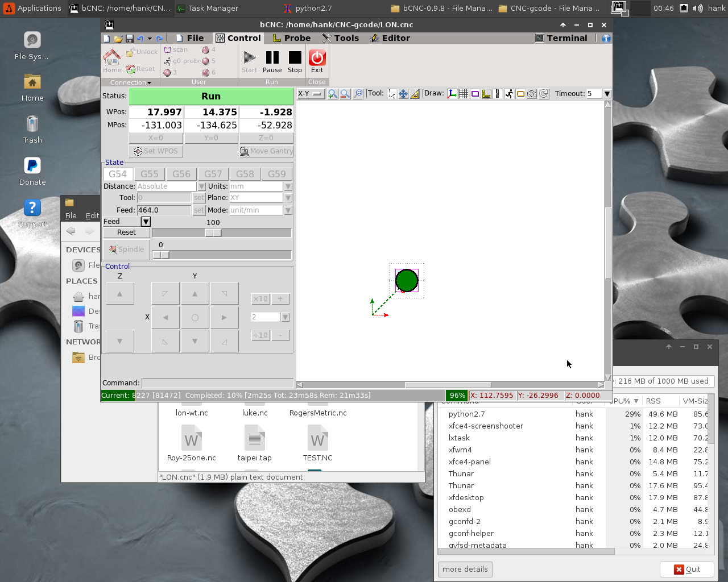Switch to the Tools tab
This screenshot has width=728, height=582.
point(341,38)
